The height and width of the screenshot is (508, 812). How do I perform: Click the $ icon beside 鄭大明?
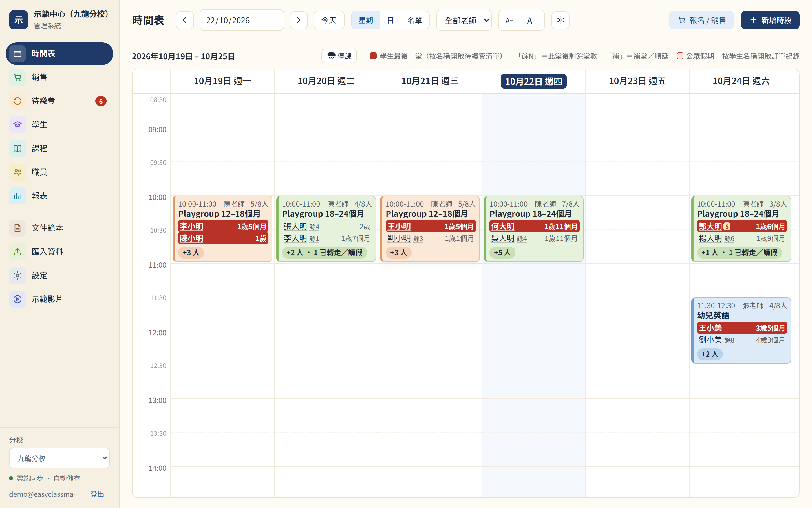click(727, 226)
